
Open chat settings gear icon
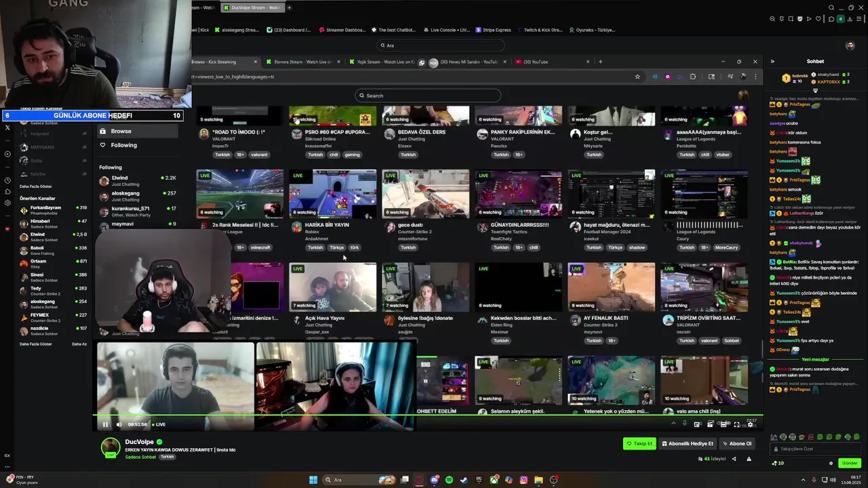tap(831, 464)
